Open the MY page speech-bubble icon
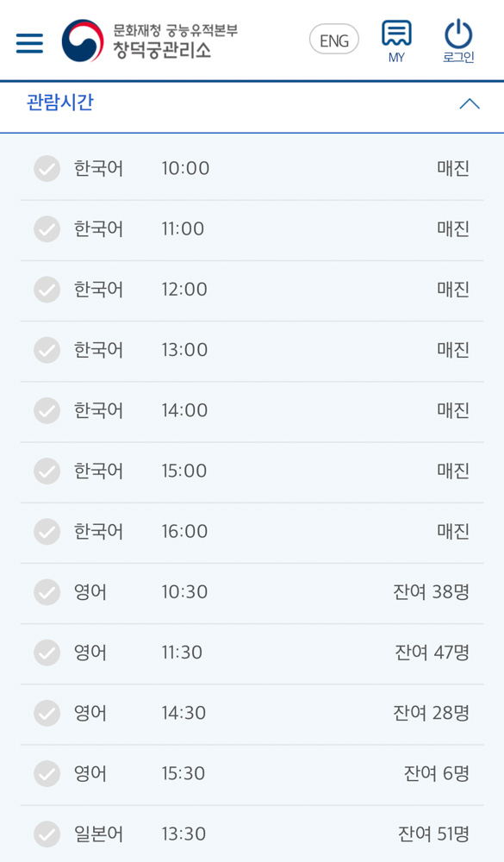Image resolution: width=504 pixels, height=862 pixels. coord(395,33)
